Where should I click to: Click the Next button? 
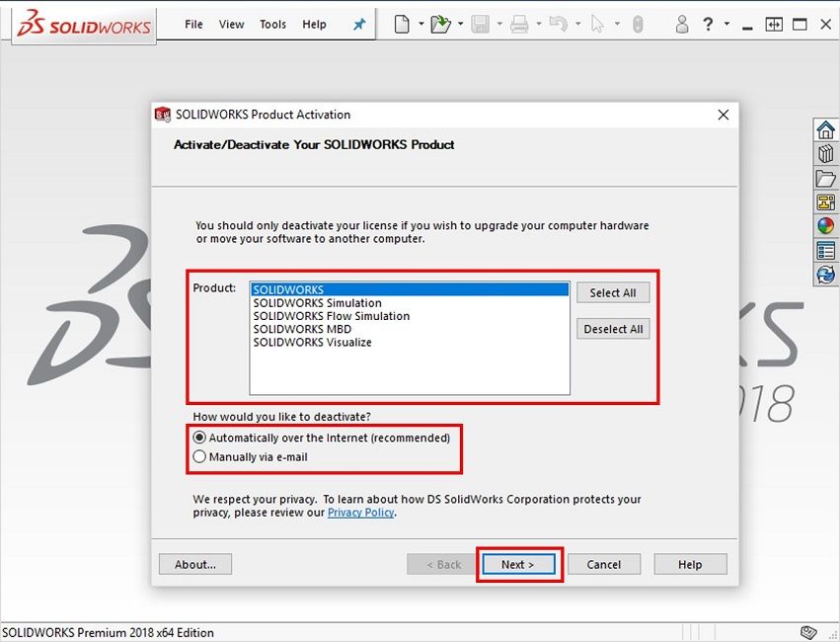pos(517,565)
